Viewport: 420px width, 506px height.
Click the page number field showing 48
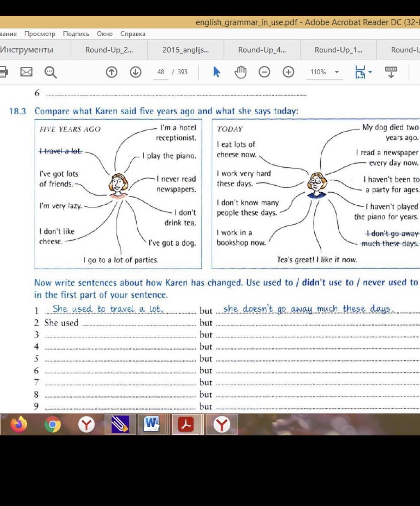pyautogui.click(x=161, y=72)
